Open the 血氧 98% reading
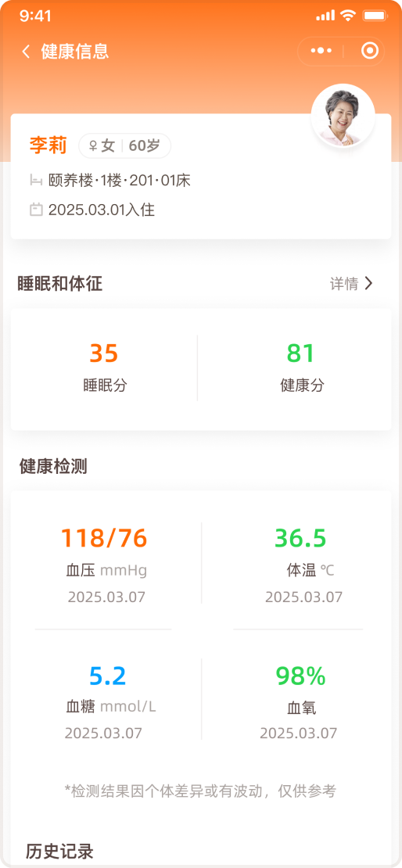402x868 pixels. (x=300, y=701)
